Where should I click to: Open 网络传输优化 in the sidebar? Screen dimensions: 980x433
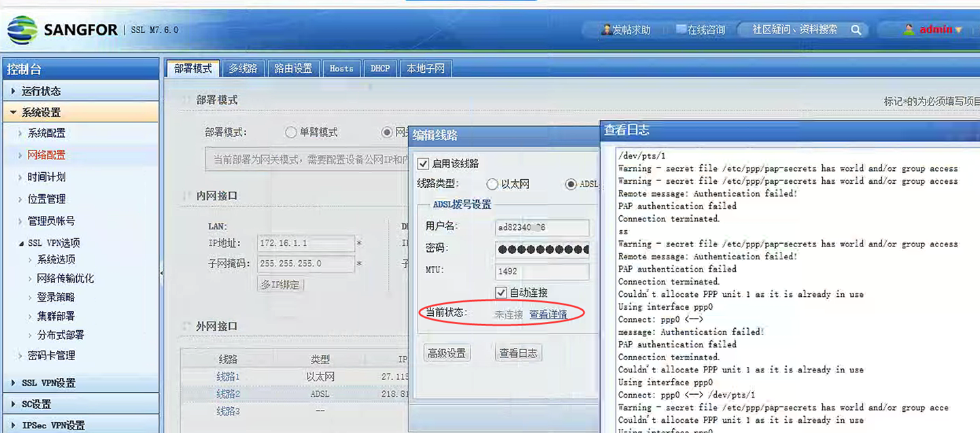coord(65,278)
